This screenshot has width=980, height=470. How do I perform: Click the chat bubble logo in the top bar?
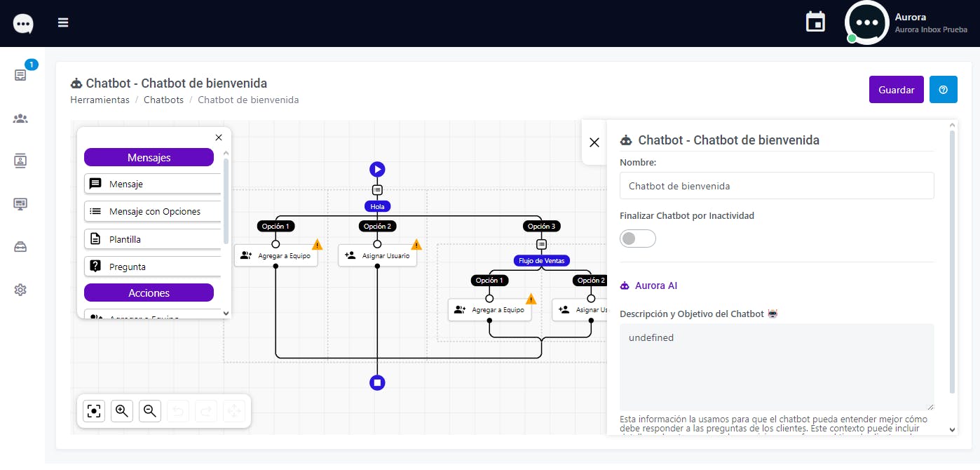coord(23,24)
